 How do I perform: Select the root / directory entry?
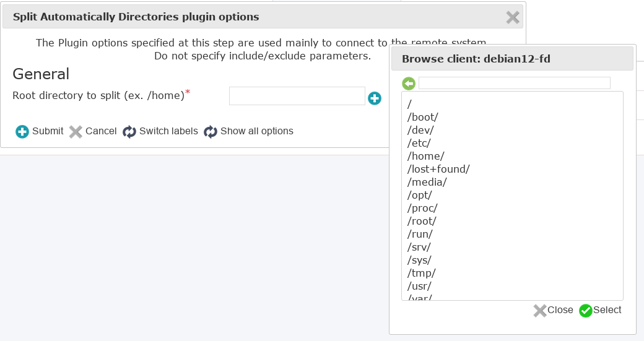coord(410,104)
